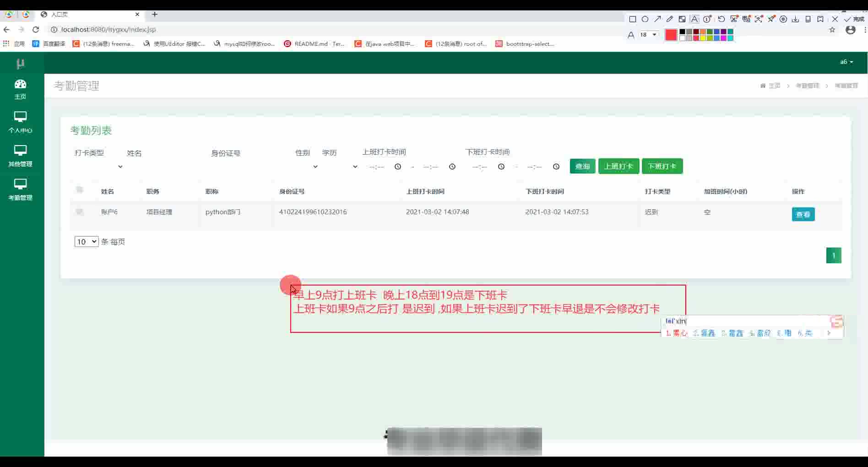Go to pagination page 1
868x467 pixels.
834,255
